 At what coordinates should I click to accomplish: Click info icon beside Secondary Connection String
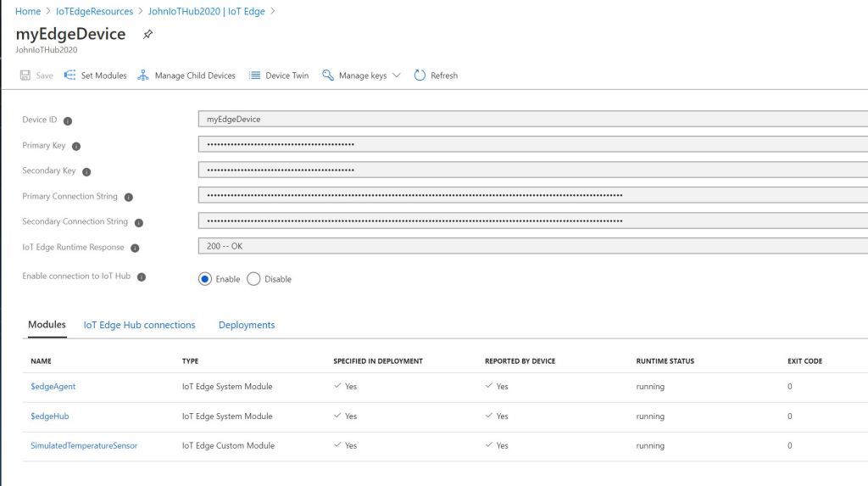[139, 222]
